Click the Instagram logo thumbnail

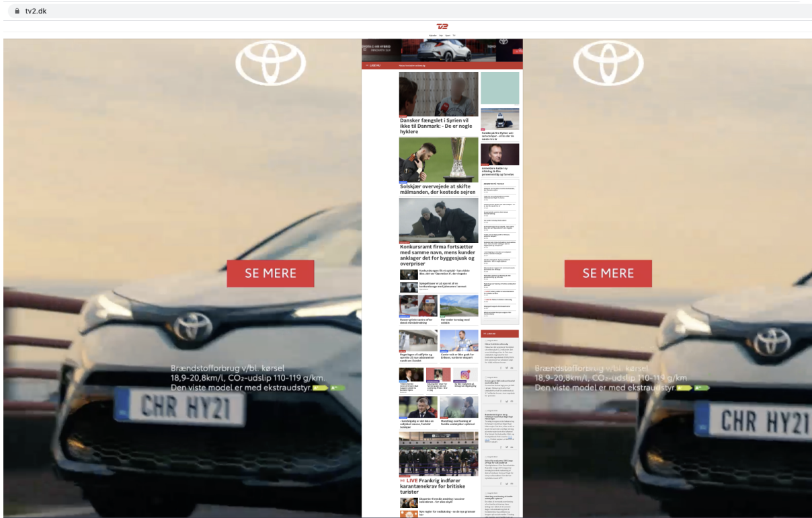[x=465, y=375]
